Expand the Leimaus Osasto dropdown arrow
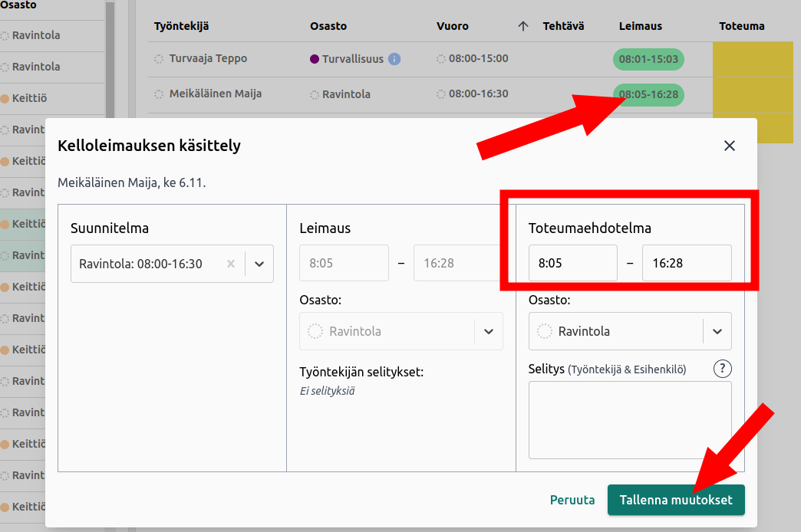Screen dimensions: 801x532 (x=488, y=331)
